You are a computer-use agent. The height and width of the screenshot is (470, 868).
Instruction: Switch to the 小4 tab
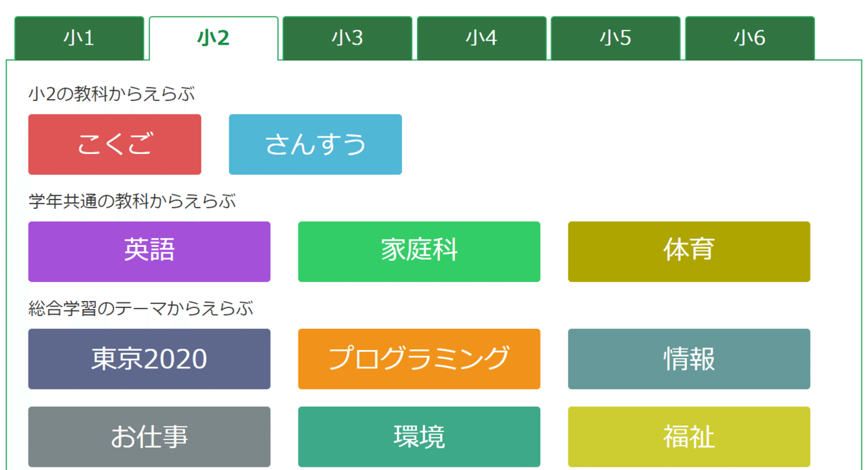click(481, 38)
